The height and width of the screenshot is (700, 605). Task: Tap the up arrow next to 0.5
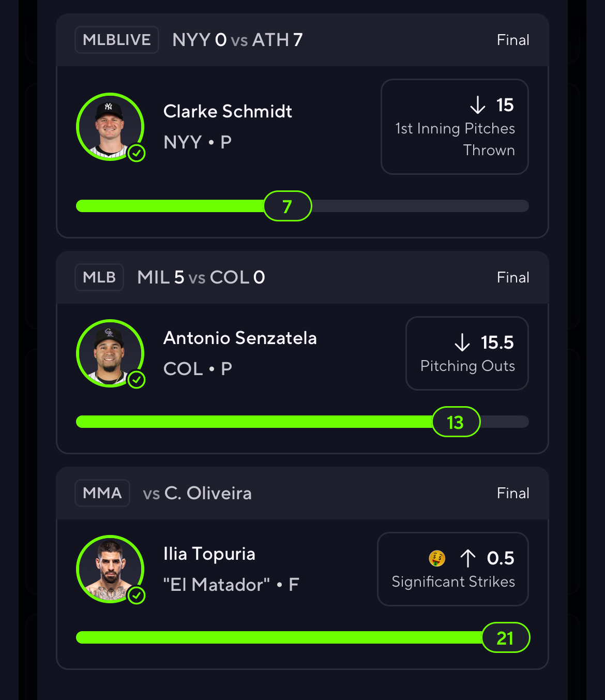point(468,558)
